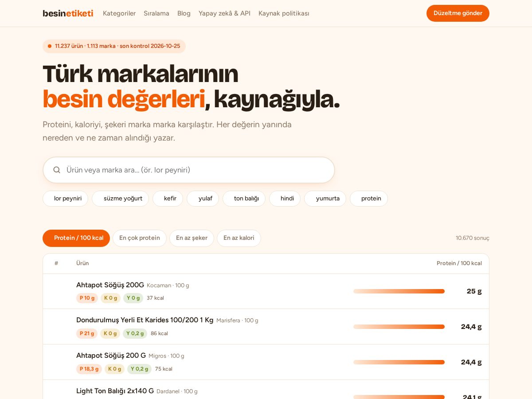Switch to Protein / 100 kcal sorting tab
The width and height of the screenshot is (532, 399).
pos(76,238)
